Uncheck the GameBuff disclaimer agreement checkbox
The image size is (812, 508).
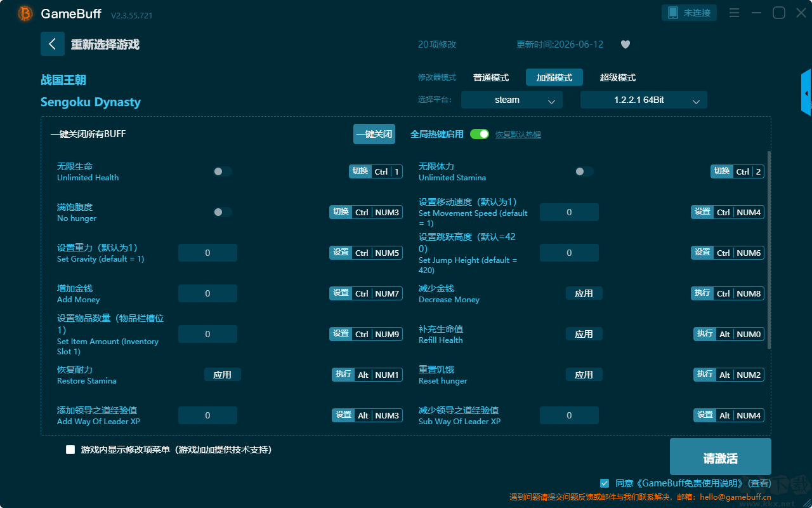tap(605, 483)
